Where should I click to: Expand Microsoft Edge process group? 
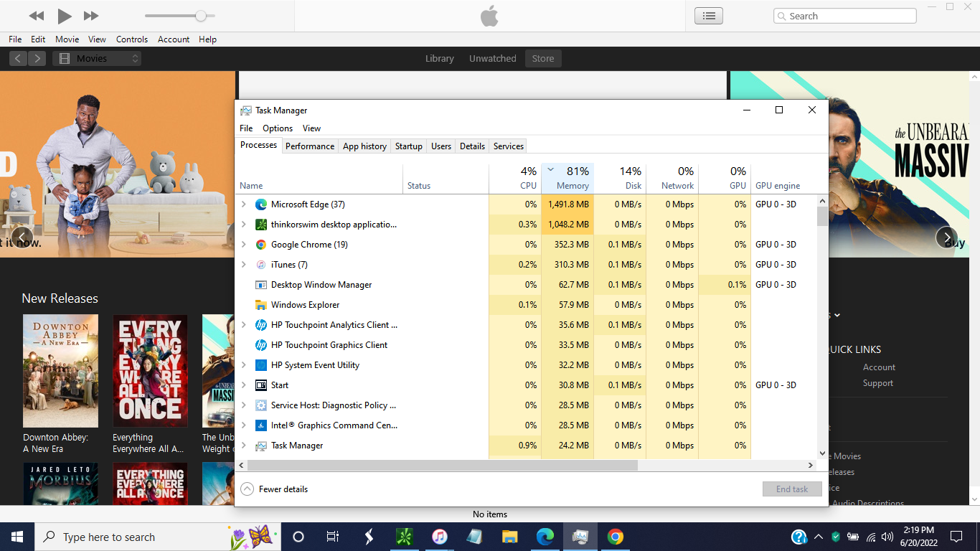pos(244,204)
